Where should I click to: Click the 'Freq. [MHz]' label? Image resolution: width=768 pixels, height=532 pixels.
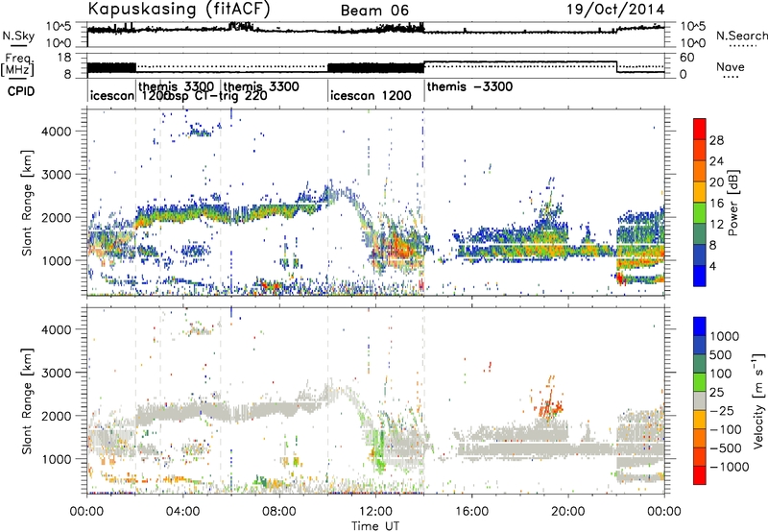(x=17, y=65)
